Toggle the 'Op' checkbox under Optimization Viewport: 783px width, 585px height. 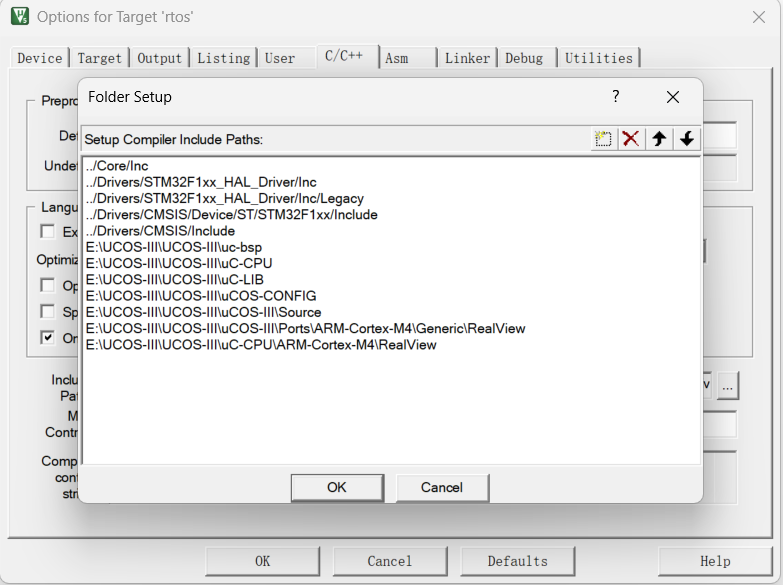[47, 285]
